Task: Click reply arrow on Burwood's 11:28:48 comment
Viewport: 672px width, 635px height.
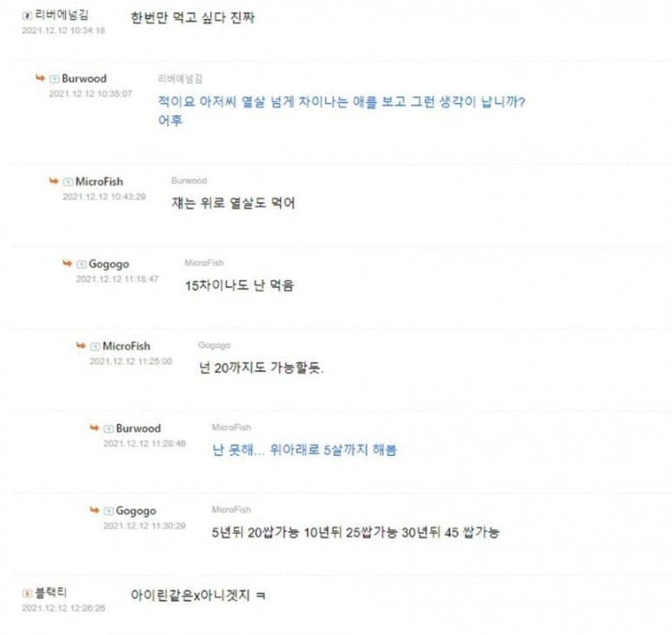Action: 95,428
